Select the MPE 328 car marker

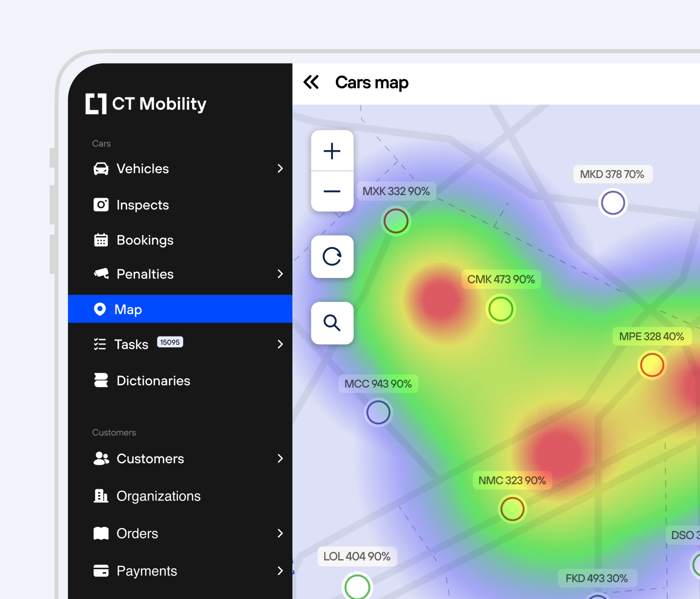[x=652, y=365]
